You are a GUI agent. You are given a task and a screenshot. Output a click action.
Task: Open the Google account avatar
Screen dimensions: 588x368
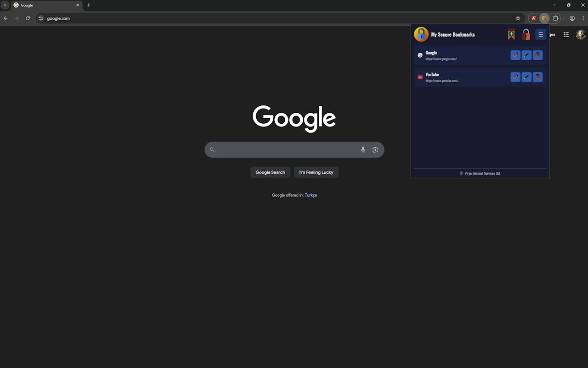tap(581, 34)
